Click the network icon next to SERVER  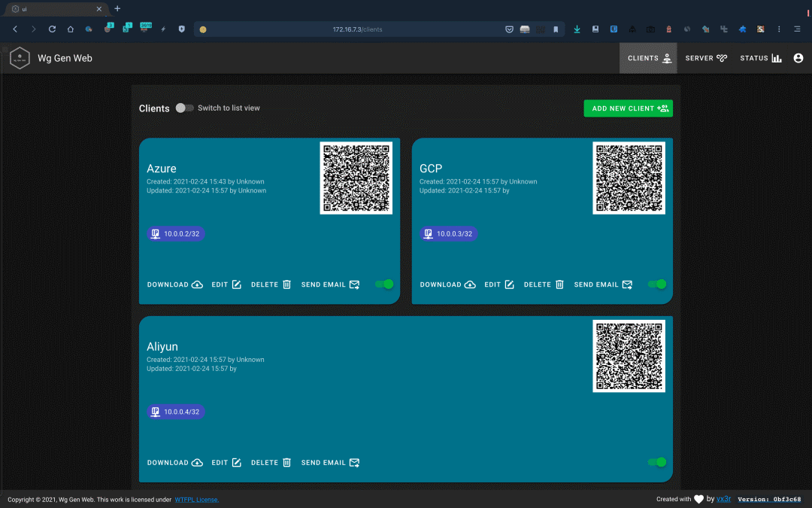(723, 58)
